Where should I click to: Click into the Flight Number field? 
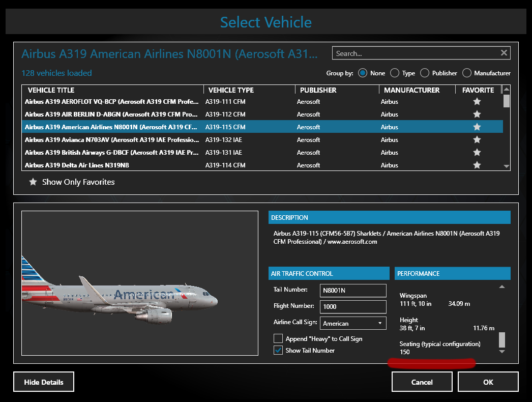pyautogui.click(x=353, y=307)
